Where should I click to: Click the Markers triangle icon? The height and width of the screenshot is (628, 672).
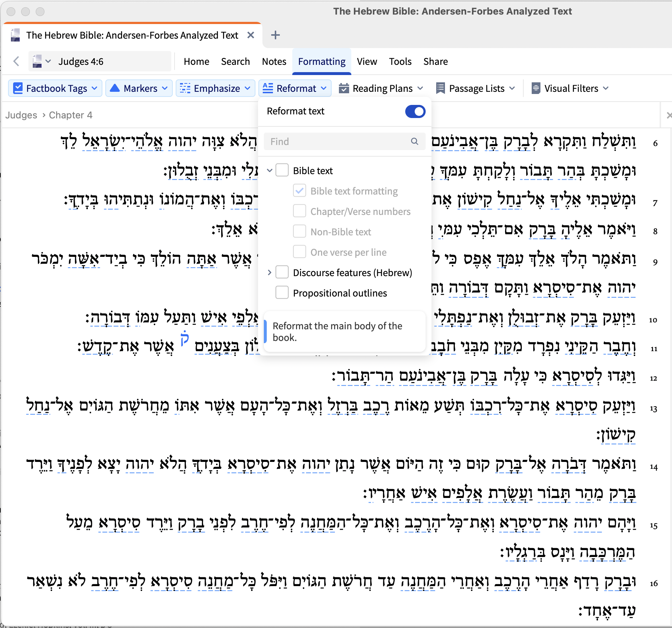pyautogui.click(x=115, y=88)
